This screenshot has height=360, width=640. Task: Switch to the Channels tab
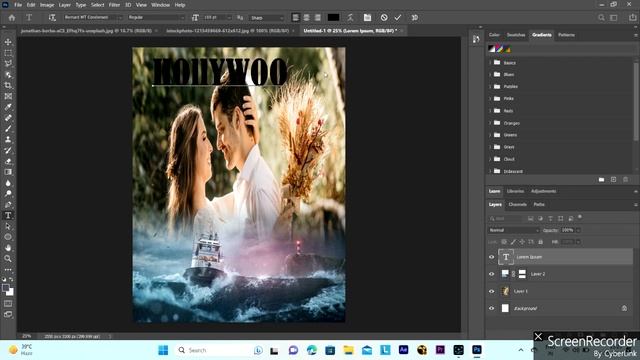click(518, 204)
